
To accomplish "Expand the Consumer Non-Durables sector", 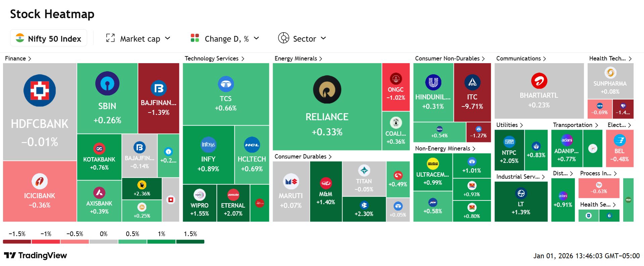I will point(450,58).
